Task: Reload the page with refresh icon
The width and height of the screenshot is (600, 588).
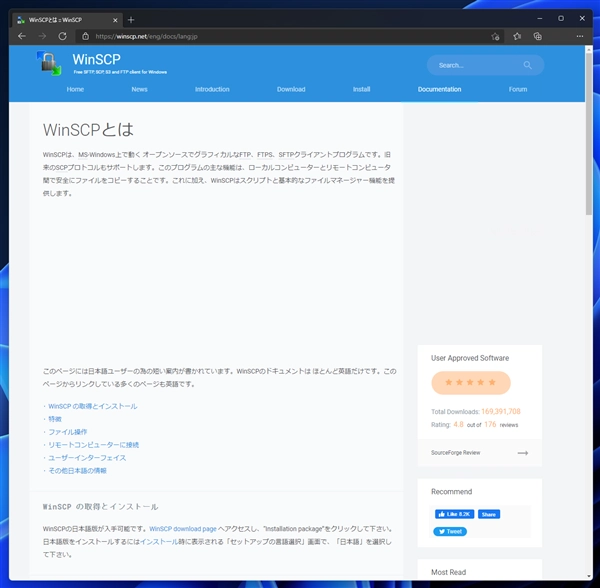Action: tap(62, 36)
